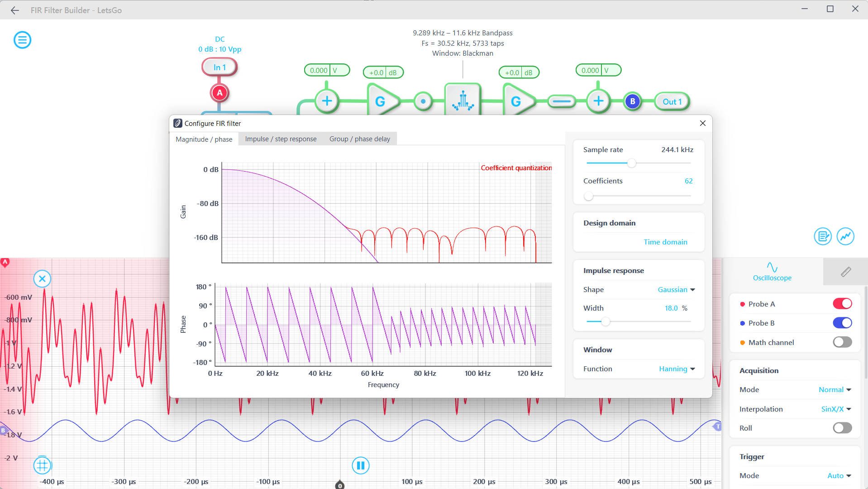Viewport: 868px width, 489px height.
Task: Enable the Math channel toggle
Action: [x=842, y=342]
